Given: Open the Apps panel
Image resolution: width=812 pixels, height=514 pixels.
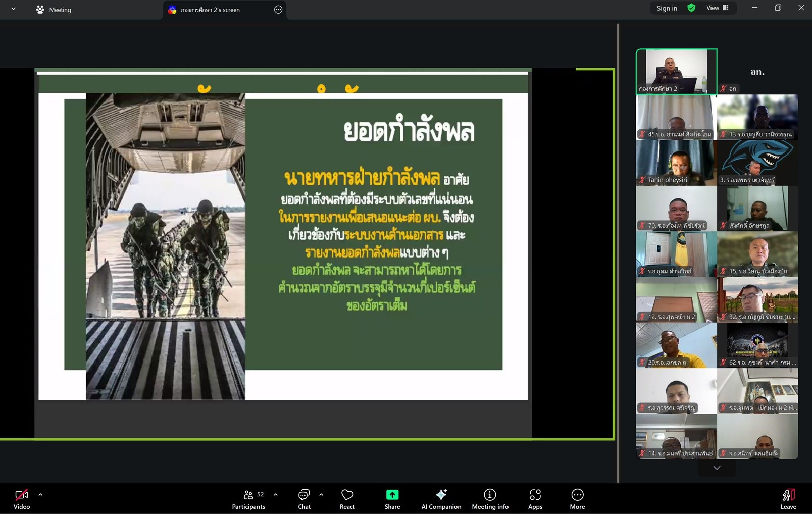Looking at the screenshot, I should pos(535,498).
